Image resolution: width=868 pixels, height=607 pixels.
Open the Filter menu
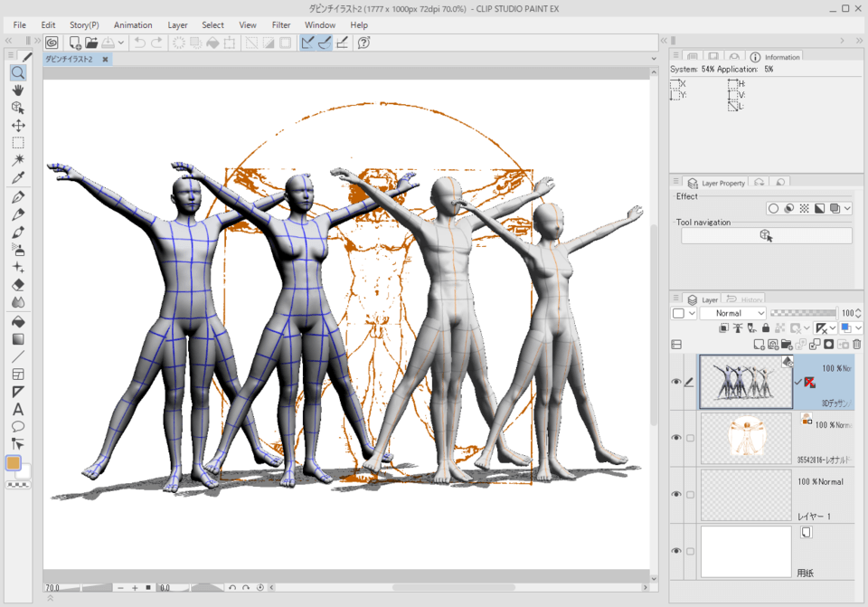tap(281, 25)
